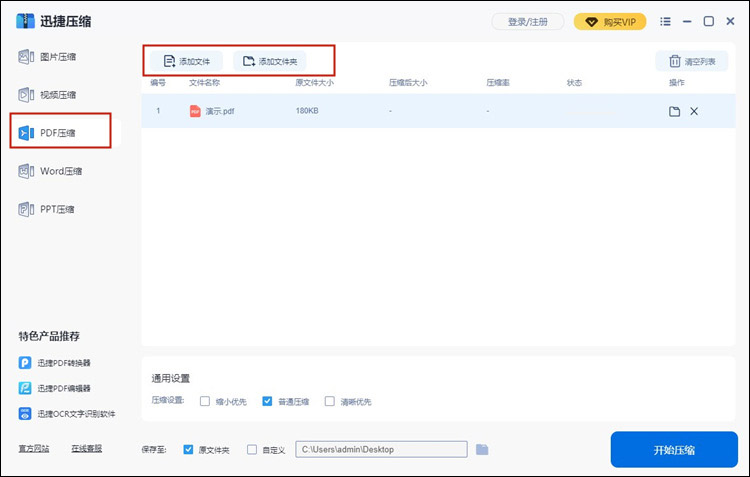Click the 编号 column header
This screenshot has width=750, height=477.
point(158,82)
